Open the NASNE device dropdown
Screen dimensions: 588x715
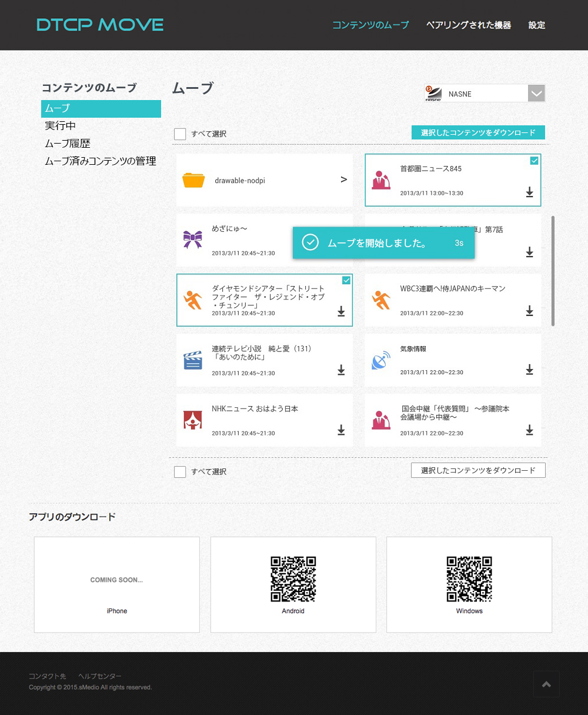[536, 94]
